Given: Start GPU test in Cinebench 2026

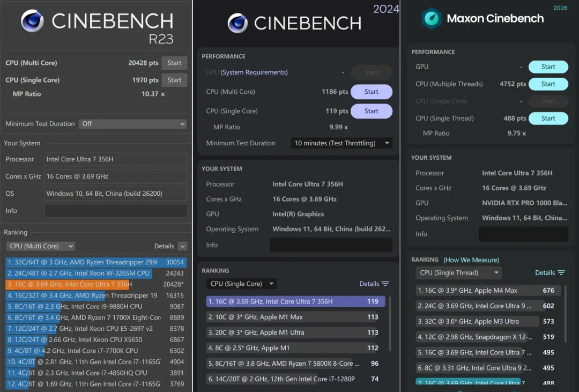Looking at the screenshot, I should (x=548, y=67).
